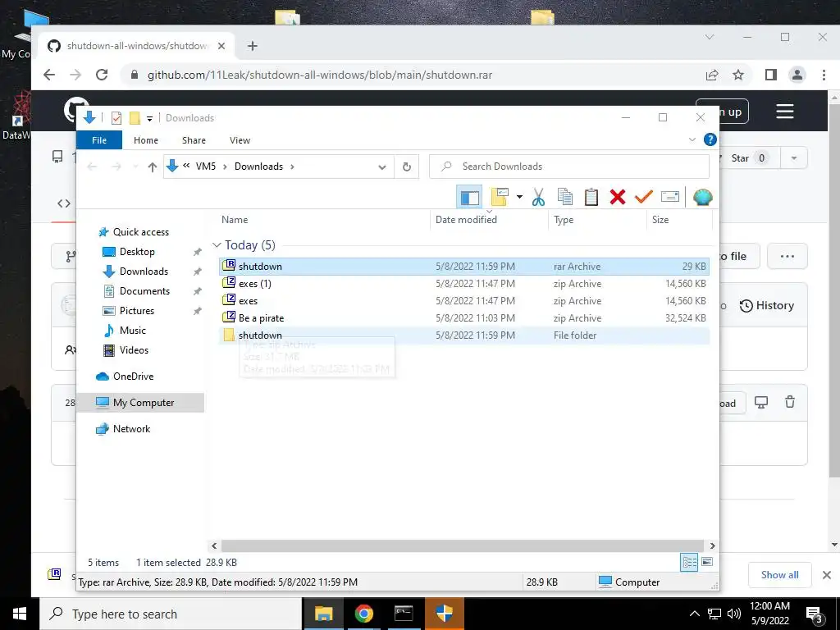Select Pictures in navigation pane
Viewport: 840px width, 630px height.
137,311
